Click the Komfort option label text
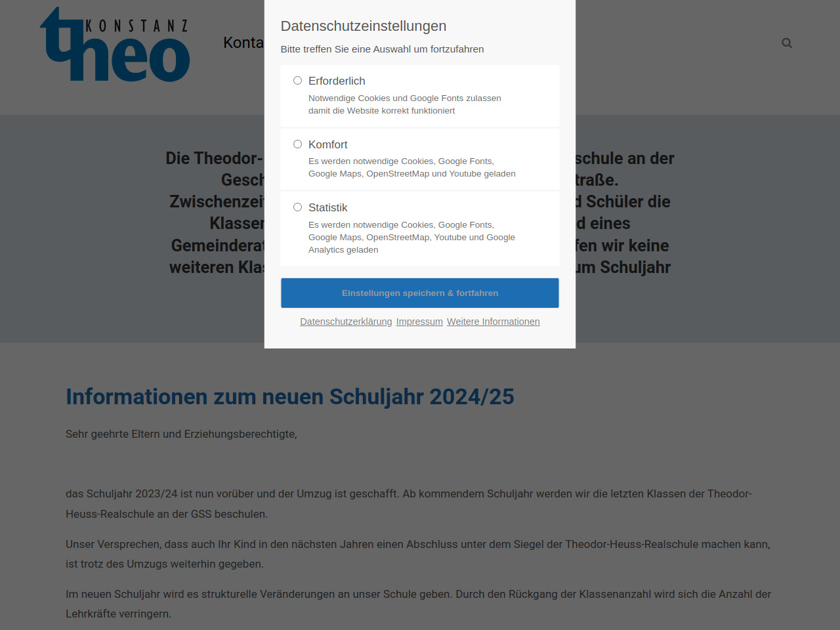Image resolution: width=840 pixels, height=630 pixels. click(327, 144)
